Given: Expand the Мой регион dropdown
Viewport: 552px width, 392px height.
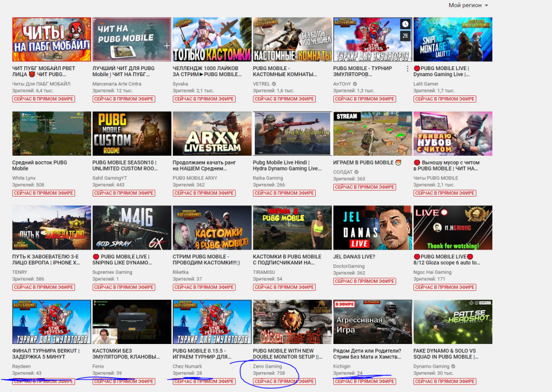Looking at the screenshot, I should (468, 6).
